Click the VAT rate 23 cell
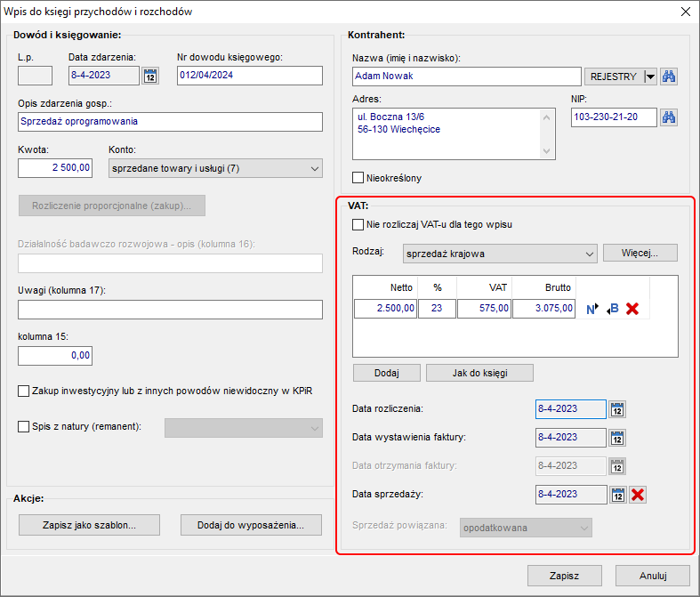The height and width of the screenshot is (597, 700). (x=437, y=309)
